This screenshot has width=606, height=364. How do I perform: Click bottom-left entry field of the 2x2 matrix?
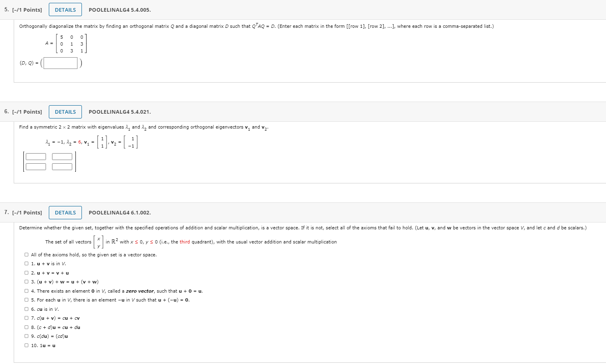pos(36,166)
